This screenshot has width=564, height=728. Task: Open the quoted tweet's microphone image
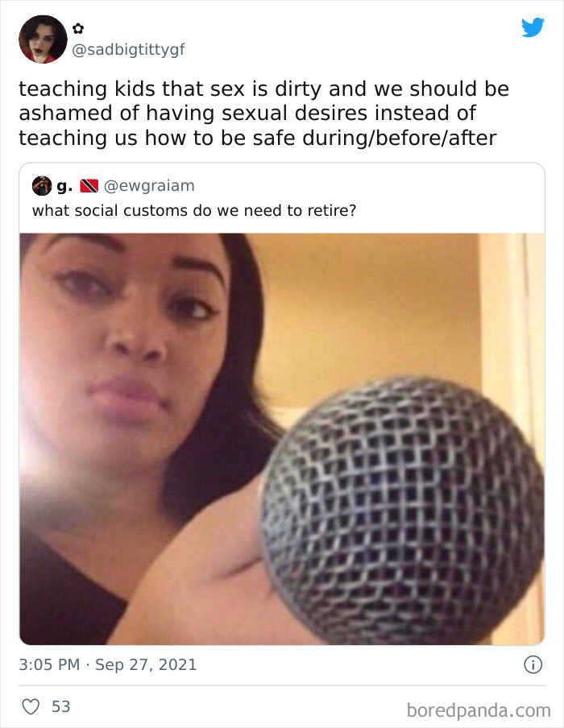[x=282, y=439]
